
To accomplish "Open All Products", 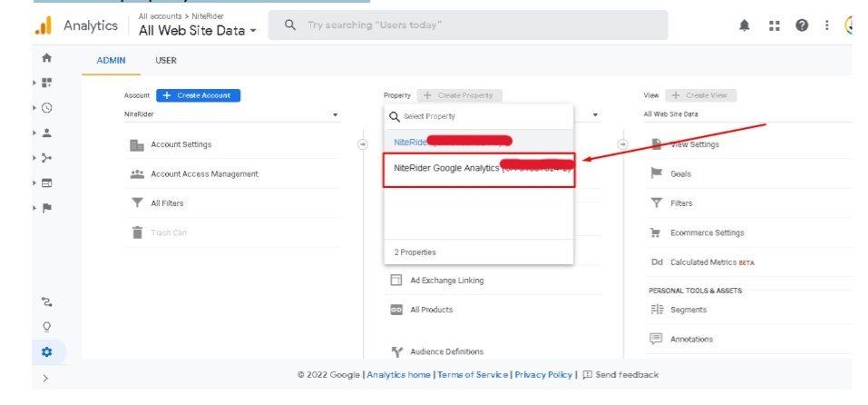I will [x=431, y=310].
